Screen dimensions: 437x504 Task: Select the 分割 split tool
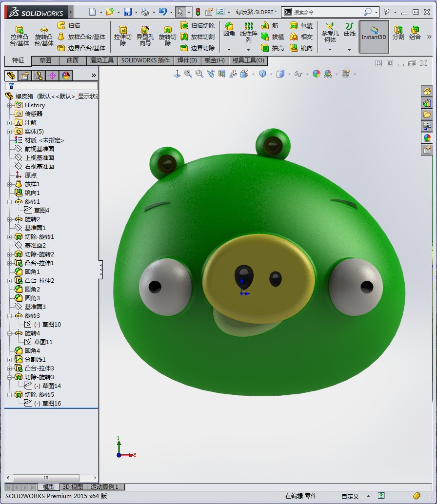click(398, 33)
